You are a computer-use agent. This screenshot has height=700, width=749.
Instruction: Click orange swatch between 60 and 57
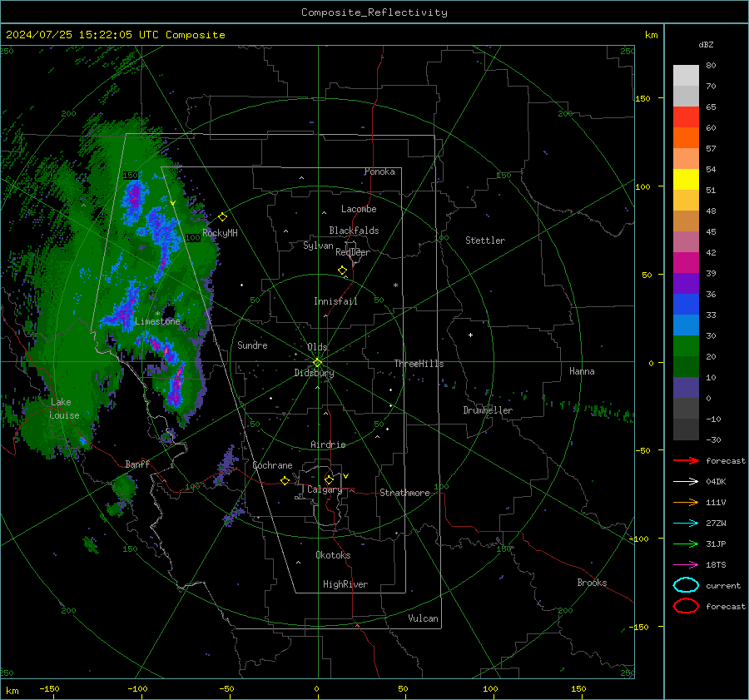tap(686, 138)
